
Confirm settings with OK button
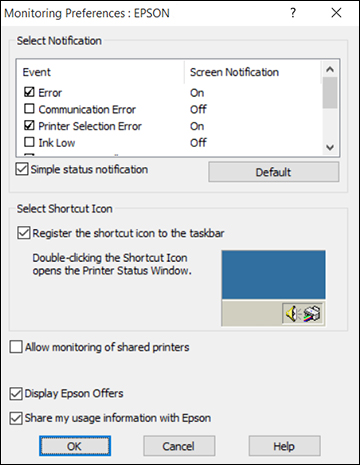(75, 446)
